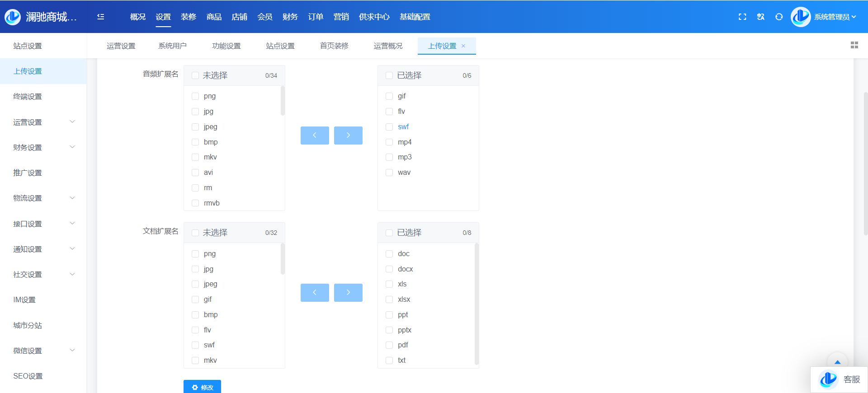Open the 商品 top navigation menu
The height and width of the screenshot is (393, 868).
pyautogui.click(x=214, y=17)
